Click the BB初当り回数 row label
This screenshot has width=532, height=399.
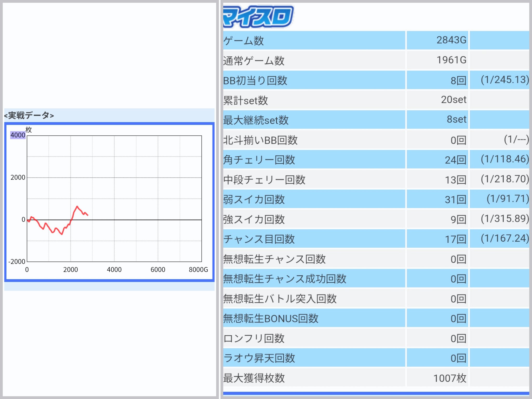255,81
